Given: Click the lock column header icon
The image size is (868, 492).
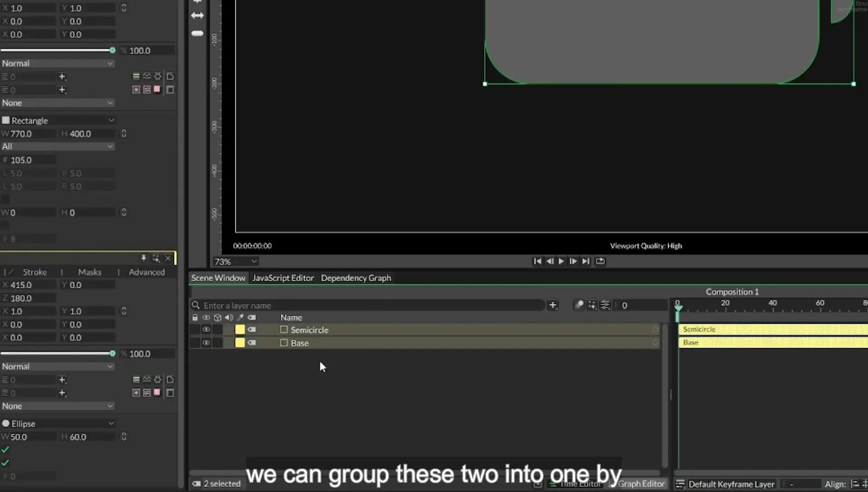Looking at the screenshot, I should (195, 317).
